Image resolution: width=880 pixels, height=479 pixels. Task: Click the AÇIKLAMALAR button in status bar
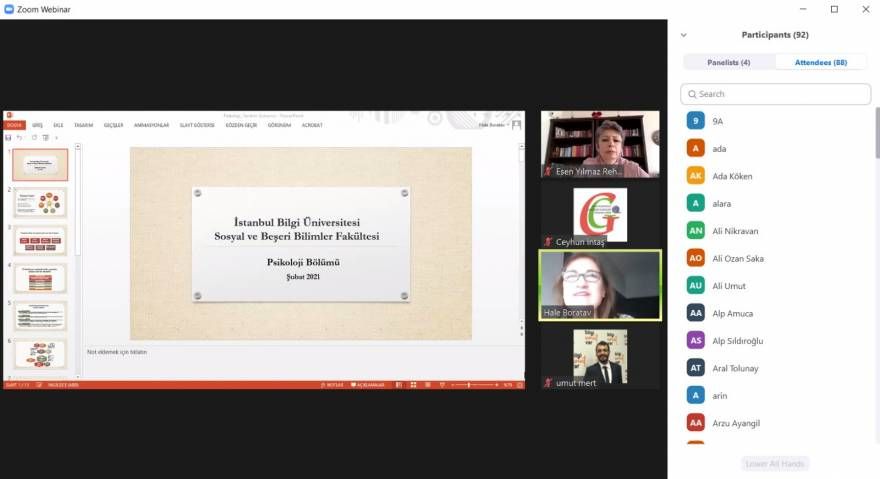pos(368,385)
